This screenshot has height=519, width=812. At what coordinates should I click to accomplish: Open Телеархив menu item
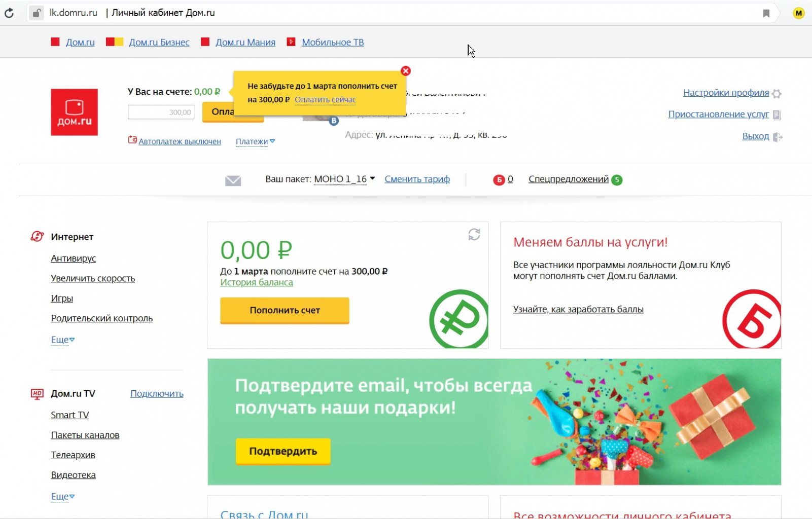coord(73,455)
